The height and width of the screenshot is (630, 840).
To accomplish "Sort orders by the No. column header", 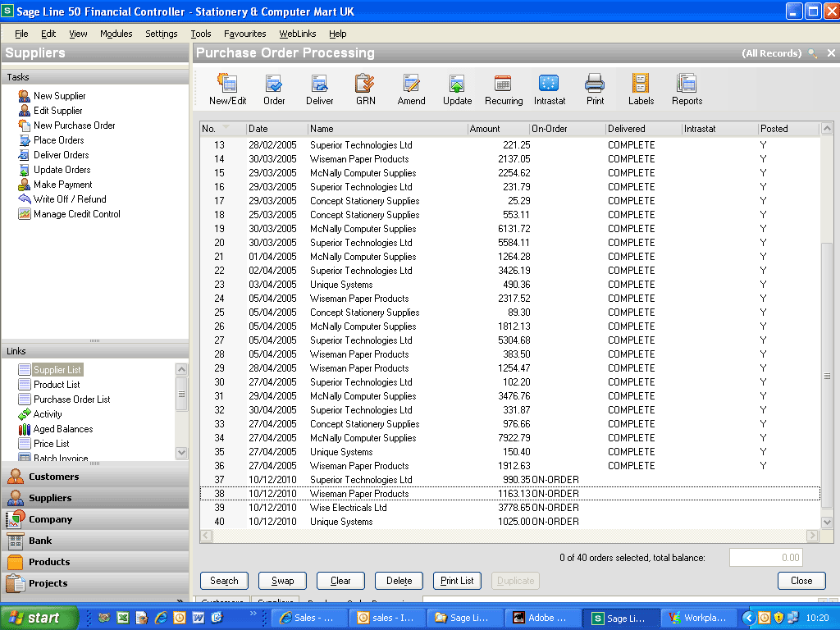I will [223, 129].
